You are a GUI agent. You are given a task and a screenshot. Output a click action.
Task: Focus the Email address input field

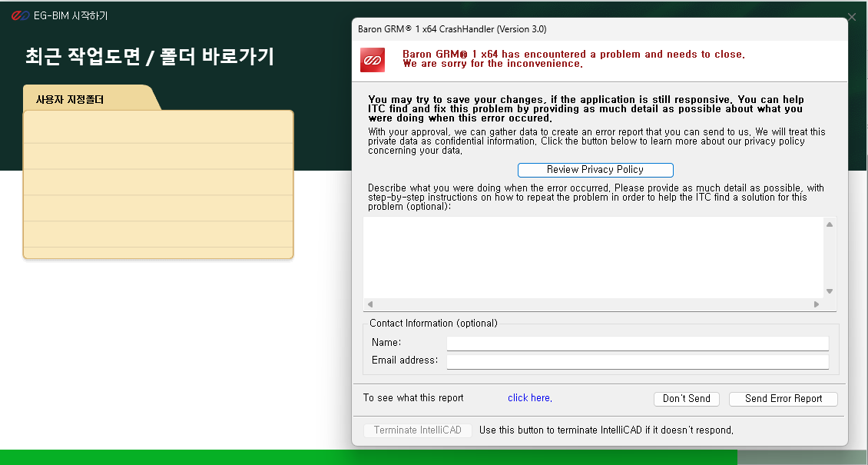(x=638, y=361)
